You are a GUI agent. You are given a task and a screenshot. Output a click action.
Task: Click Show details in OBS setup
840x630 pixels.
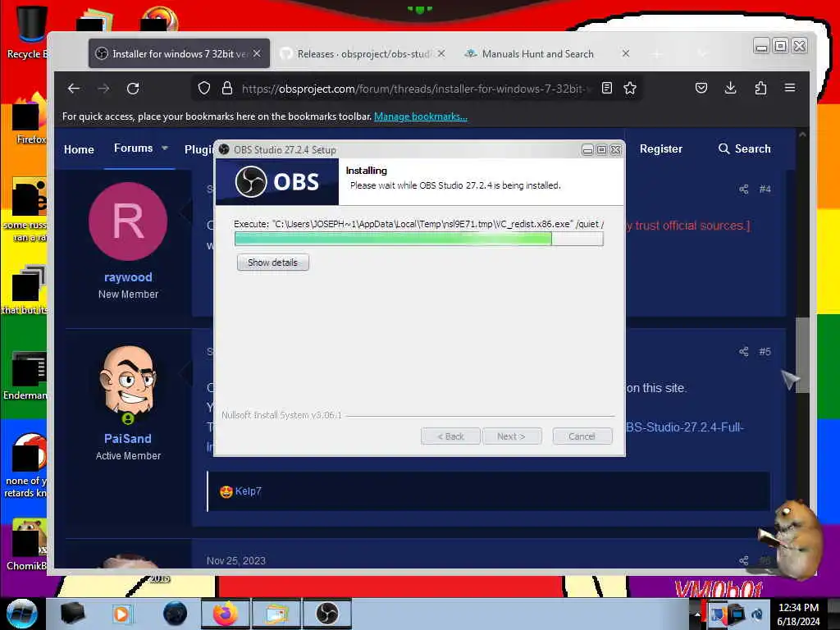click(x=272, y=262)
